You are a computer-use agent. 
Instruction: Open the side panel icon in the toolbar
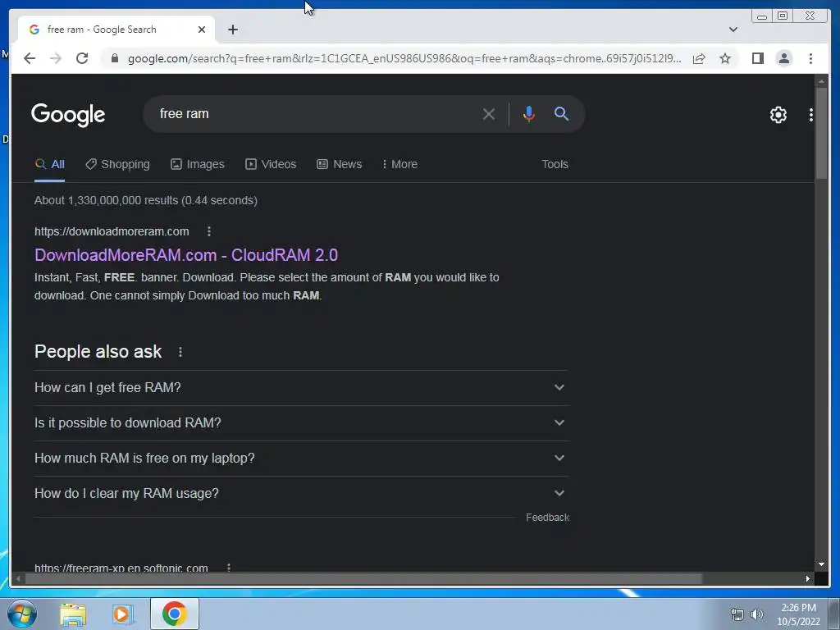[757, 58]
